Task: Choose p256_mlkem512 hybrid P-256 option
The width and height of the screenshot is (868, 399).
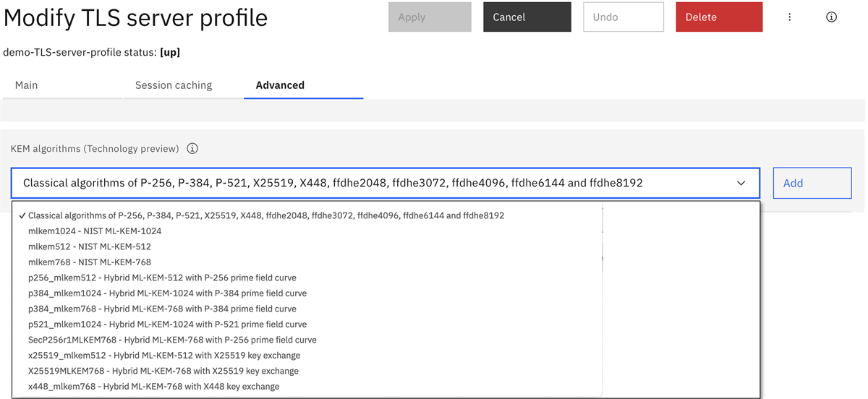Action: [162, 278]
